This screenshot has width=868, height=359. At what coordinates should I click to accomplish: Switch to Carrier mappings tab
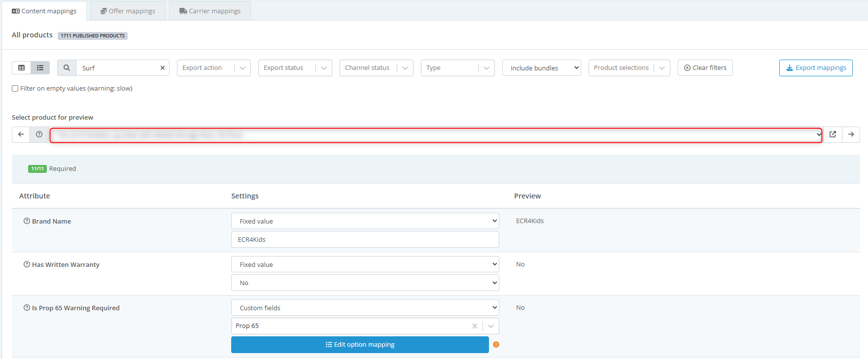(210, 11)
